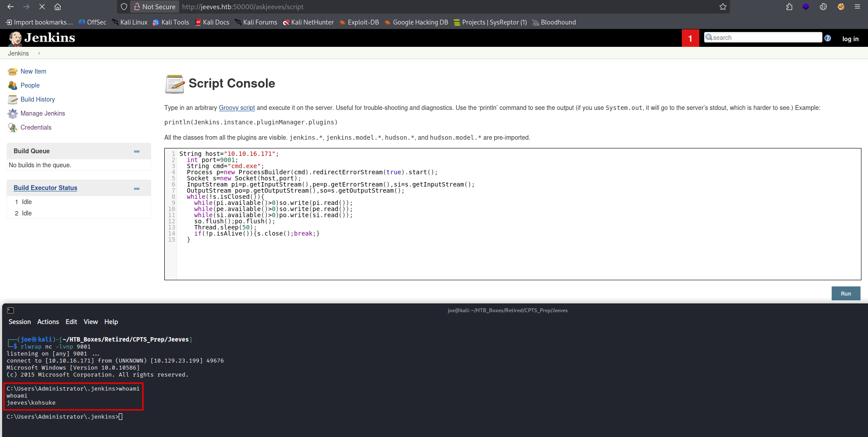Click the red notification badge showing 1
The height and width of the screenshot is (437, 868).
(x=691, y=39)
